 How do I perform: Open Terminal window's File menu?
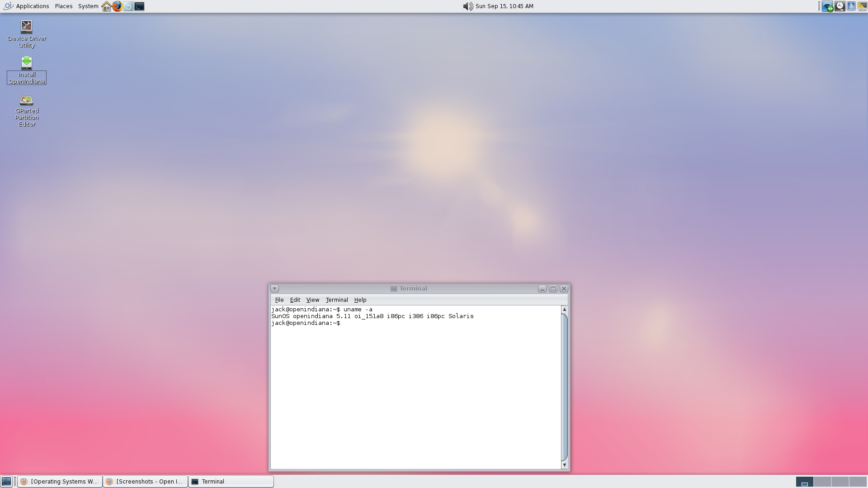tap(279, 300)
